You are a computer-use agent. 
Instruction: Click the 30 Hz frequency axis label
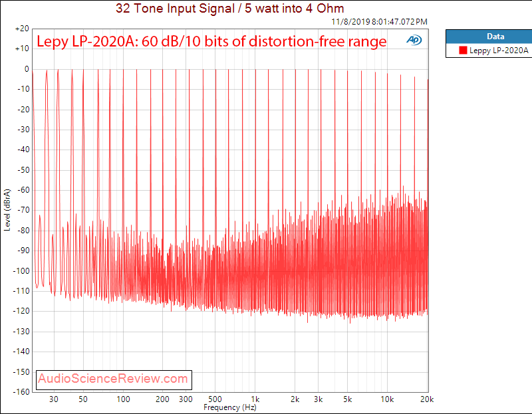[54, 399]
